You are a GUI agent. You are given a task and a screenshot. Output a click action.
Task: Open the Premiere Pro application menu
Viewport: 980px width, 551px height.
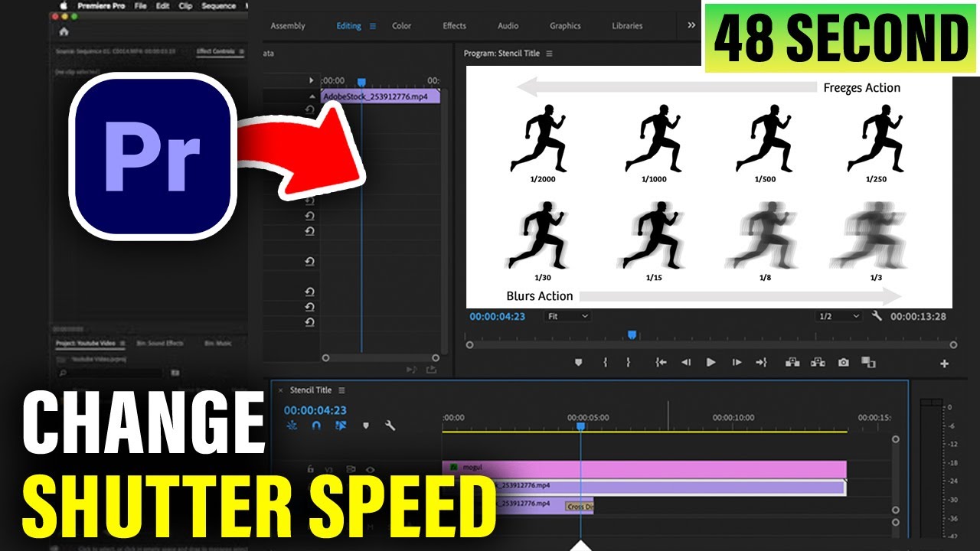click(101, 5)
